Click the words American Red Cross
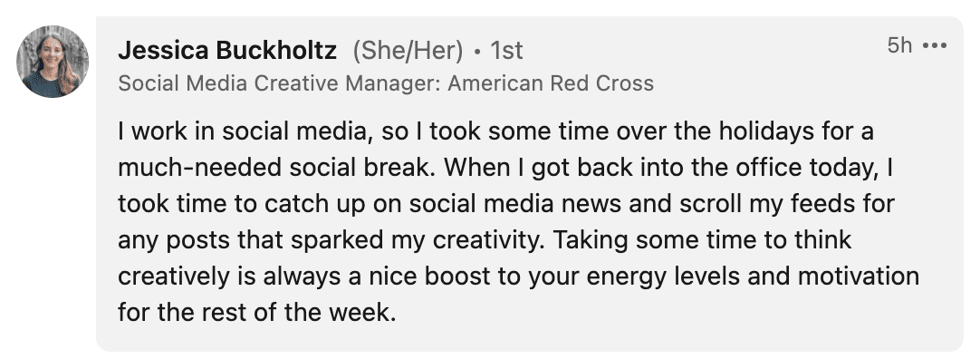Viewport: 980px width, 359px height. click(552, 83)
